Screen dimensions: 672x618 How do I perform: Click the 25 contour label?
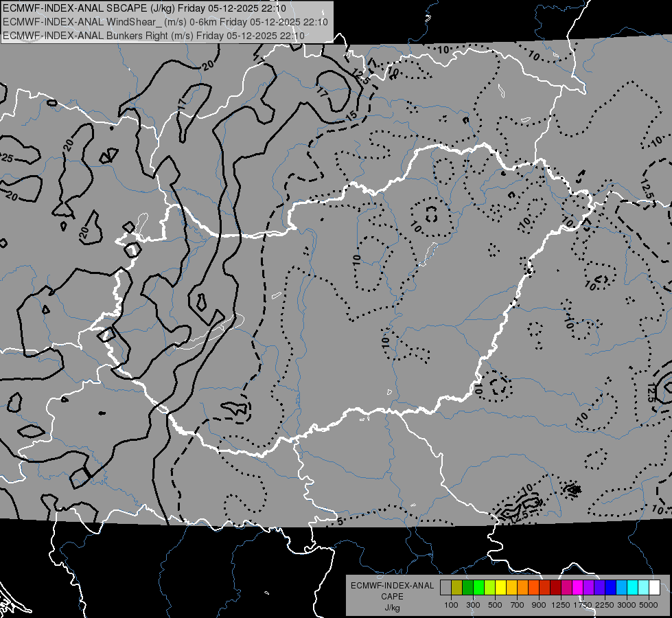(x=7, y=158)
